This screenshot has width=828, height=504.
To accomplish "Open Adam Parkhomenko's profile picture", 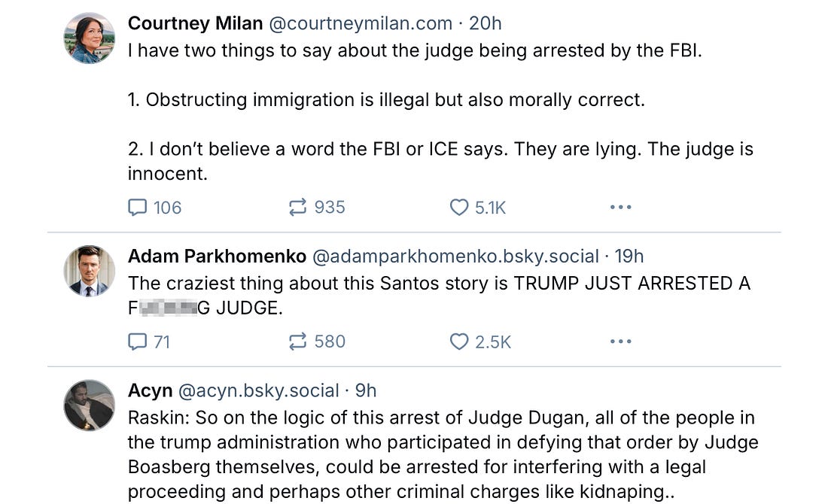I will click(x=90, y=271).
